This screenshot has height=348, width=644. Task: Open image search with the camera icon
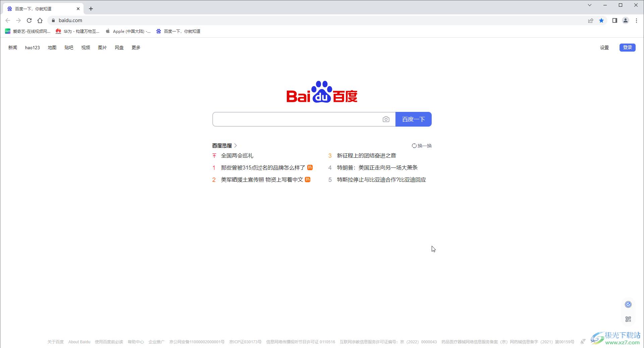tap(386, 119)
